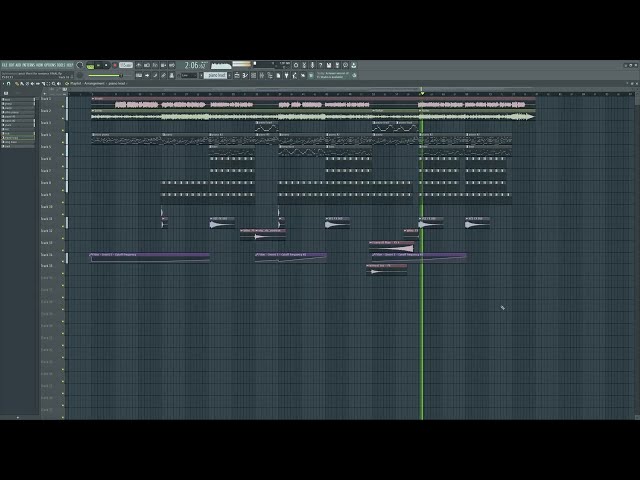640x480 pixels.
Task: Click the save project icon
Action: tap(329, 65)
